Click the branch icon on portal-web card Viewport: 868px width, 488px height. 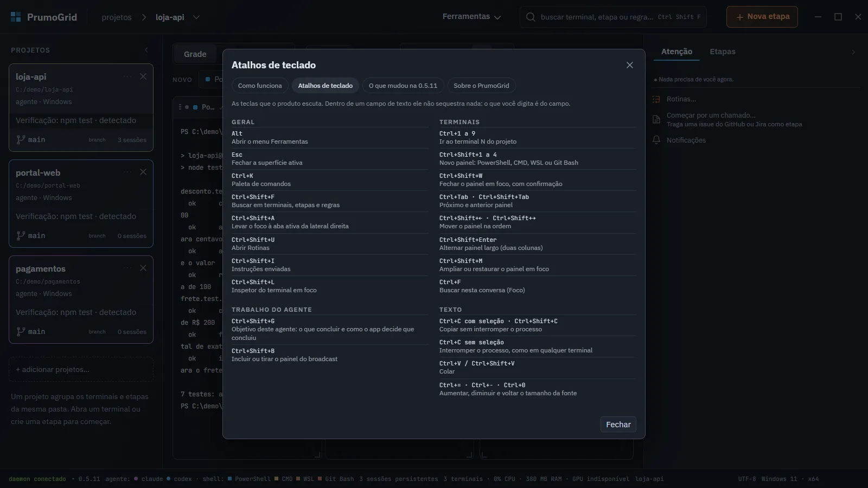21,235
